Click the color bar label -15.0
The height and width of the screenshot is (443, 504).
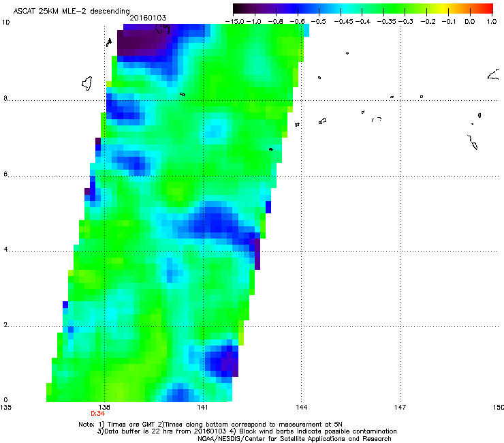pyautogui.click(x=235, y=22)
